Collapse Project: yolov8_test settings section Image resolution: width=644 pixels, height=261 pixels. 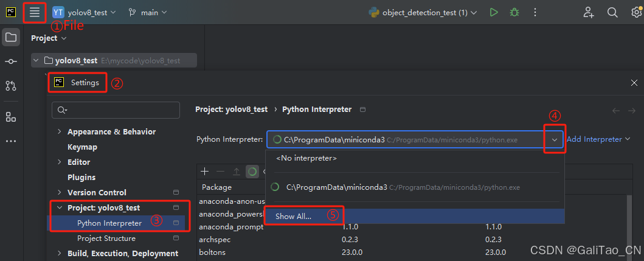60,208
